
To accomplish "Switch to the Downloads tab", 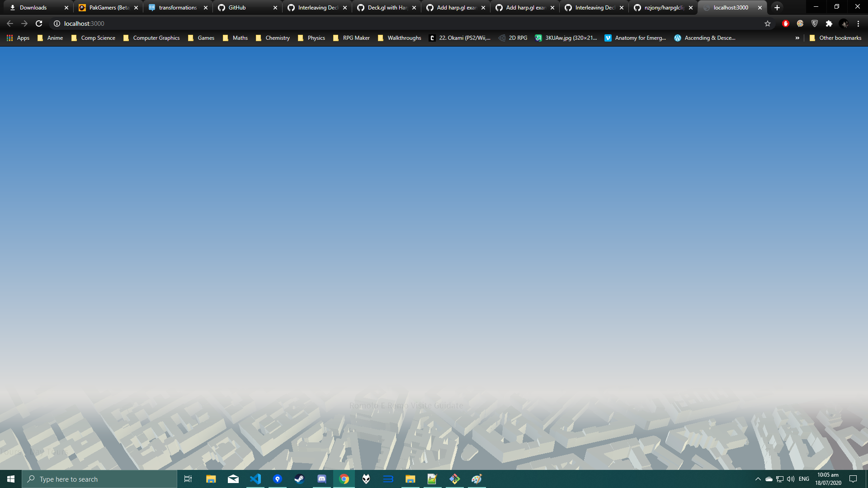I will click(x=39, y=8).
